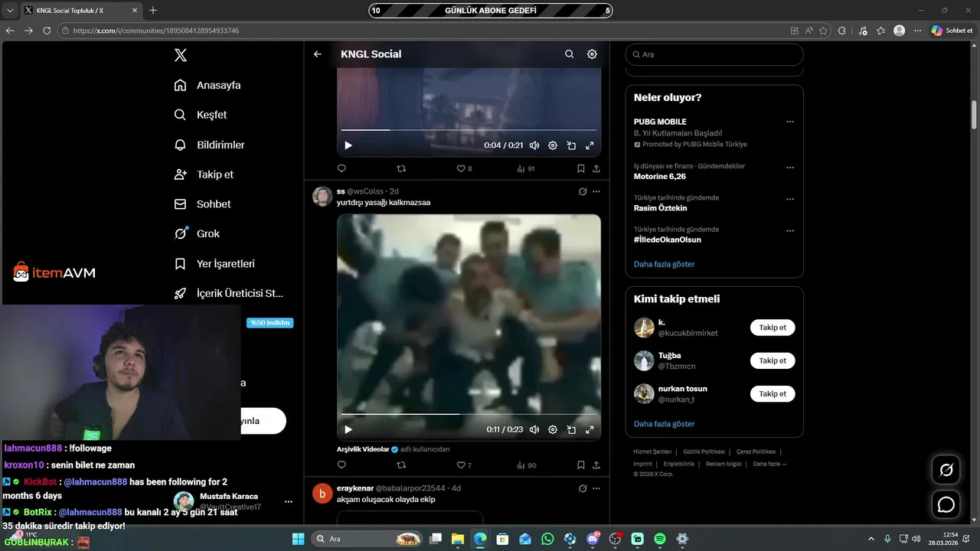Show more under Kimi takip etmeli
This screenshot has width=980, height=551.
[664, 424]
